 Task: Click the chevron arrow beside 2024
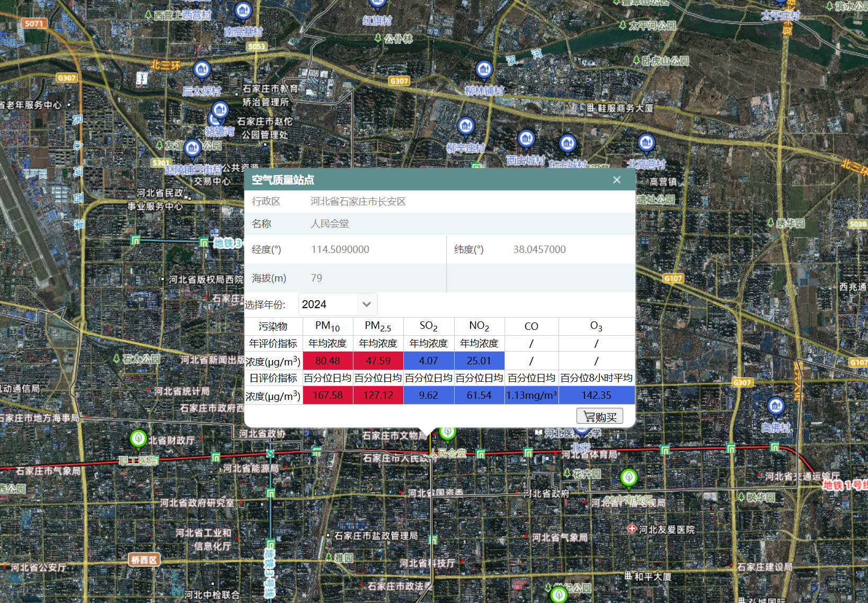click(x=367, y=304)
